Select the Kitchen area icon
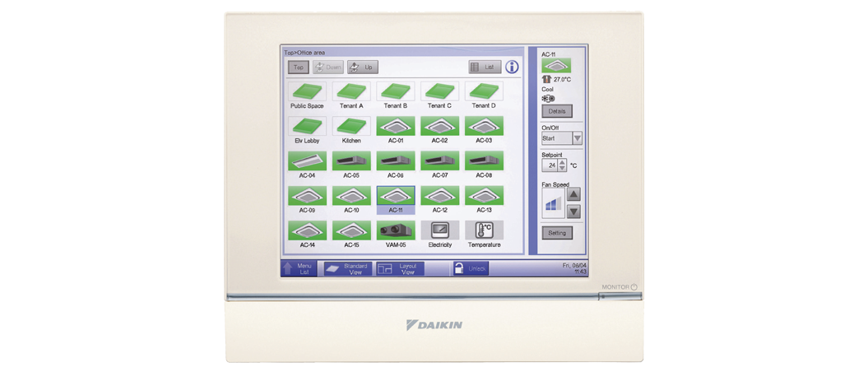The width and height of the screenshot is (868, 372). point(351,126)
